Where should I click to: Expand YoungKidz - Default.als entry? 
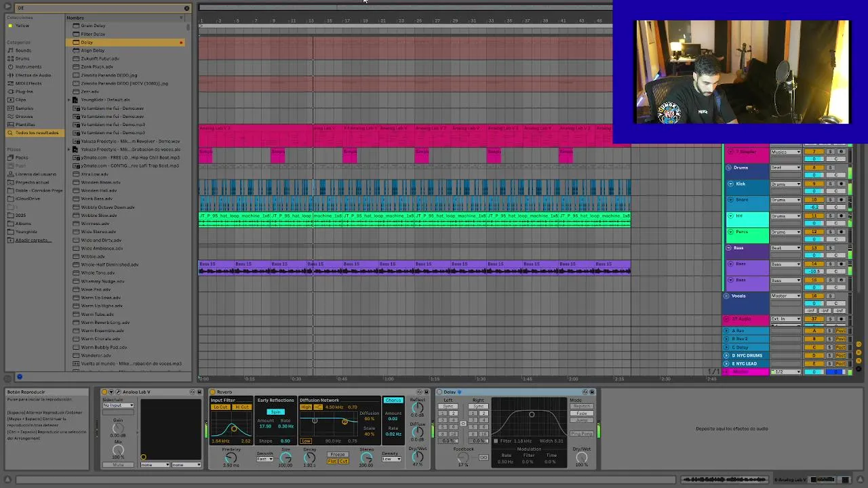(69, 100)
